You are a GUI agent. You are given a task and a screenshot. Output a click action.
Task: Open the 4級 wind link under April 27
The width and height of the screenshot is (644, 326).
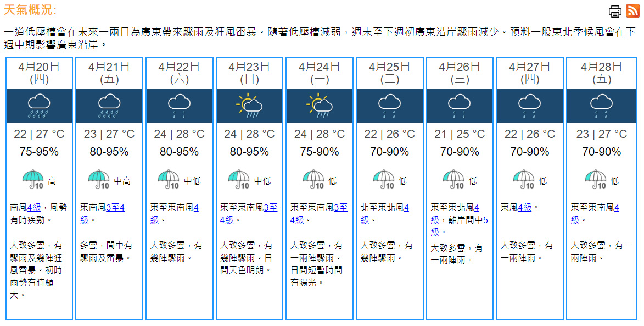pos(525,208)
